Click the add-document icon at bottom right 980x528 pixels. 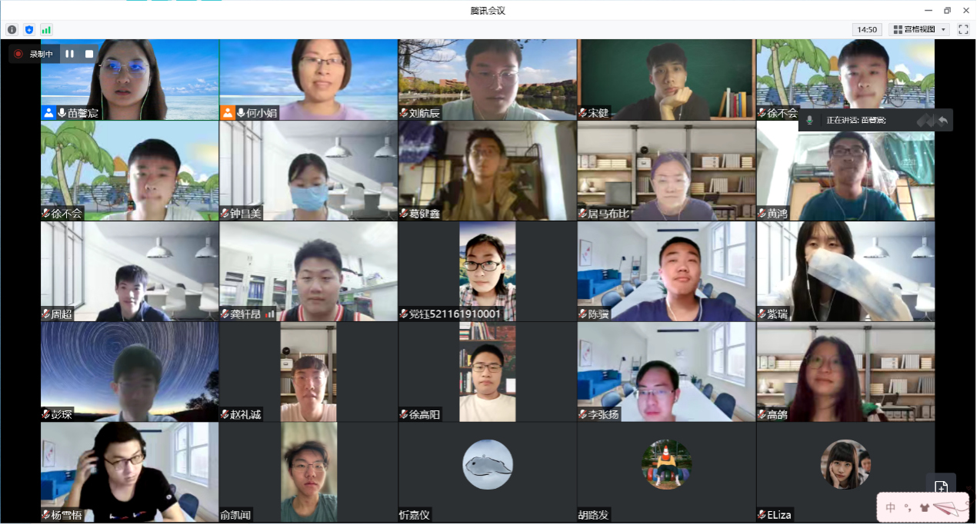click(x=941, y=487)
